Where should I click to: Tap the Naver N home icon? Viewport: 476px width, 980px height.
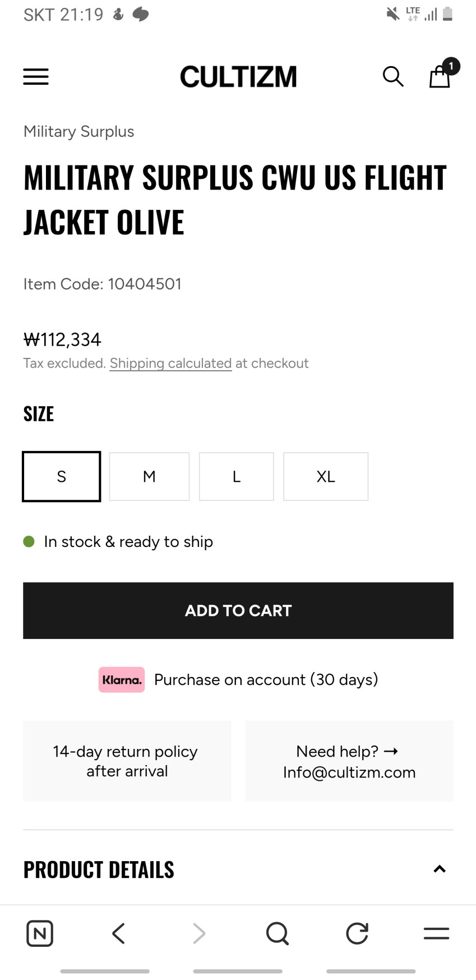coord(40,933)
